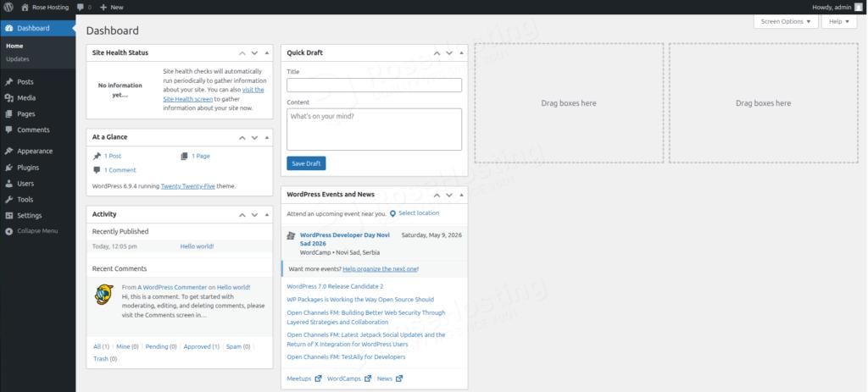Filter comments by Pending (0)
Screen dimensions: 868x392
coord(161,346)
